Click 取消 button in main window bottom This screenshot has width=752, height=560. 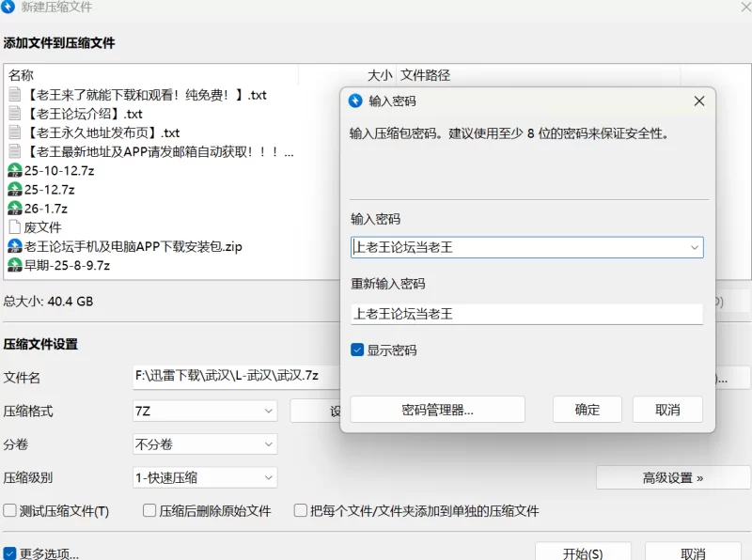(x=693, y=552)
